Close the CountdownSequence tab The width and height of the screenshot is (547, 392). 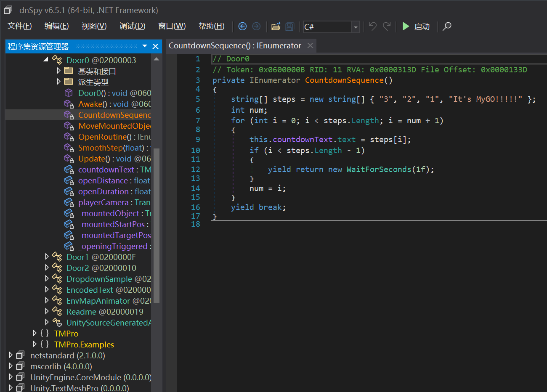[310, 45]
